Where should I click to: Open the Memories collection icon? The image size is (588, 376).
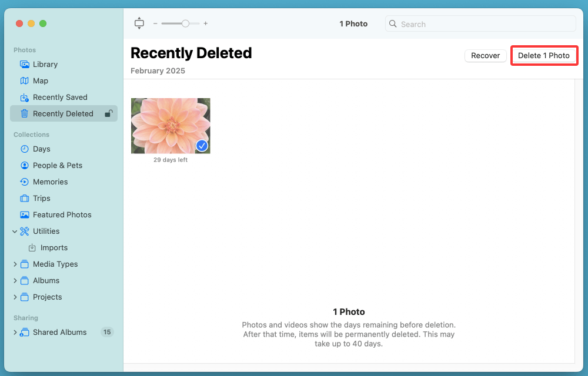pos(24,182)
